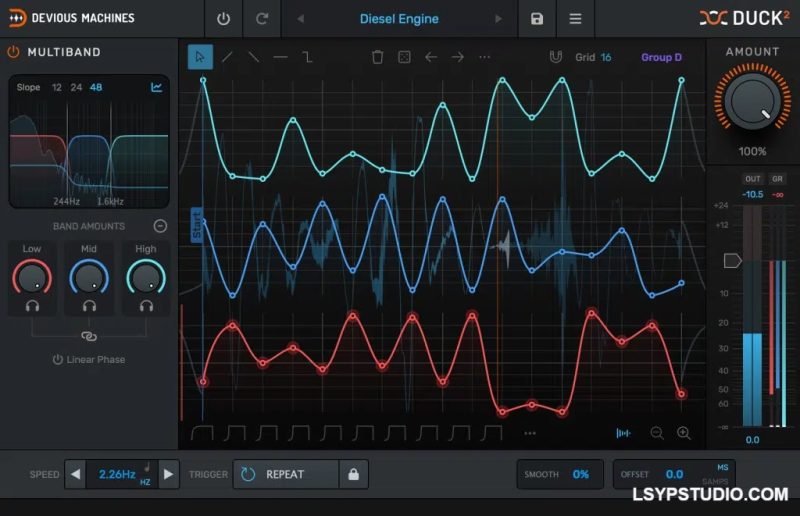Click the undo reset arrow icon
The image size is (800, 516).
262,19
